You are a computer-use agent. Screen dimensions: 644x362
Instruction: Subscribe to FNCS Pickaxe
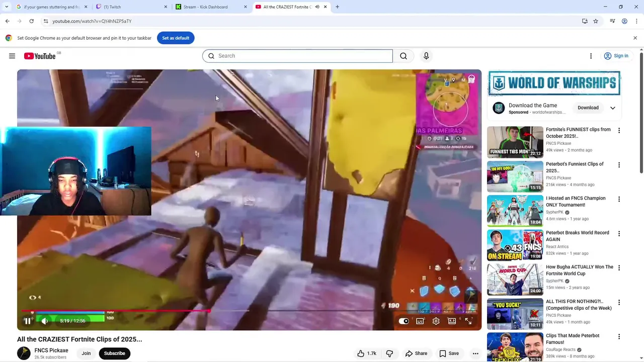(x=115, y=353)
